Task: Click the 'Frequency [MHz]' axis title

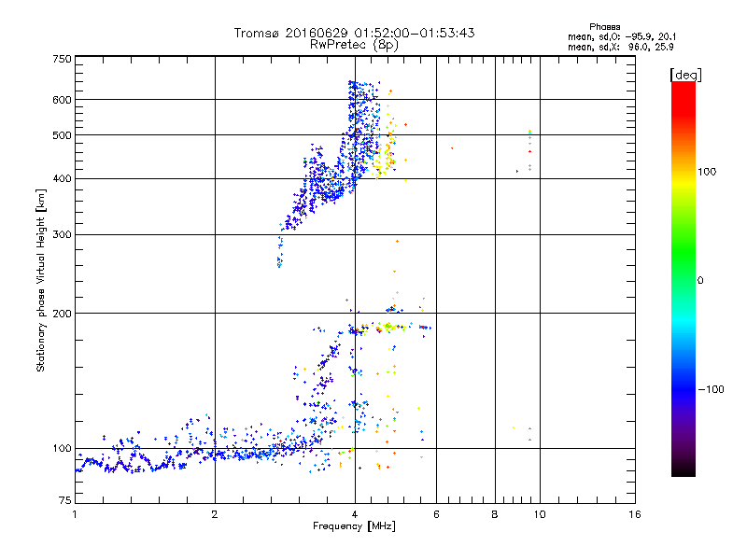Action: [x=354, y=526]
